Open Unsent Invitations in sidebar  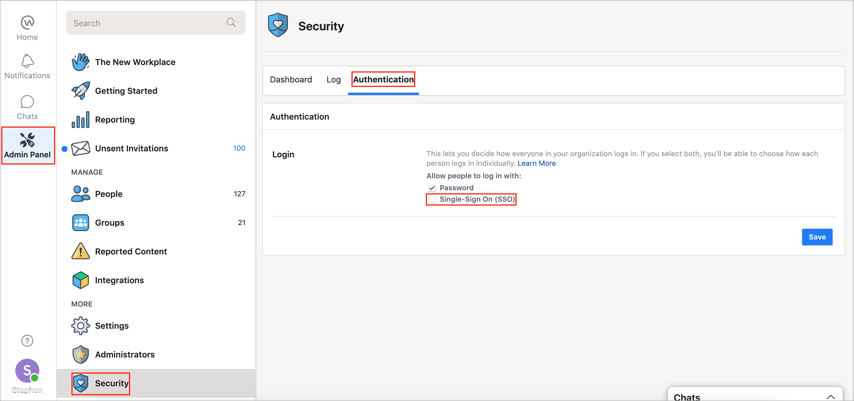coord(131,149)
